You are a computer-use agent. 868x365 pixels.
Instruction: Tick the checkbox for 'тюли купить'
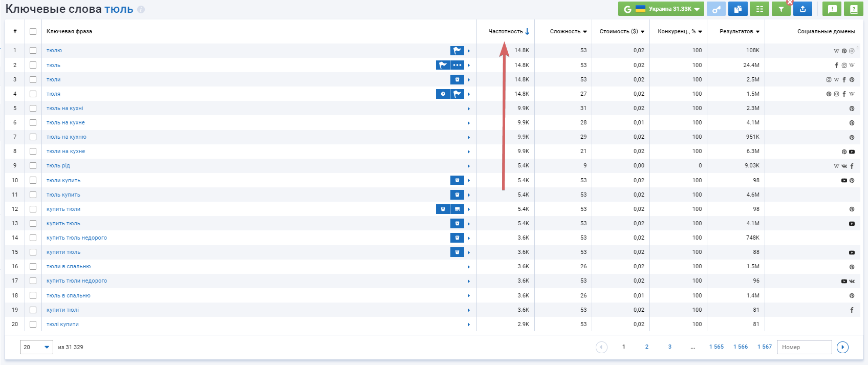pos(33,180)
